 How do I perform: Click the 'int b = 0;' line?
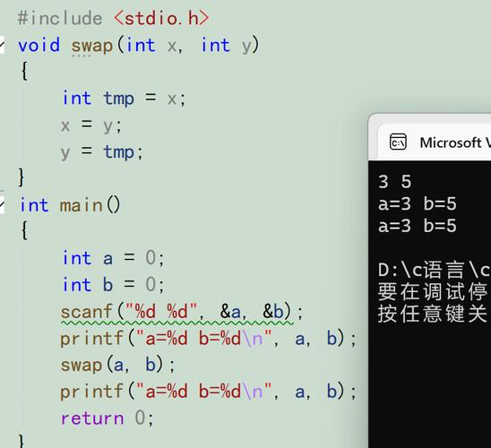click(x=113, y=285)
